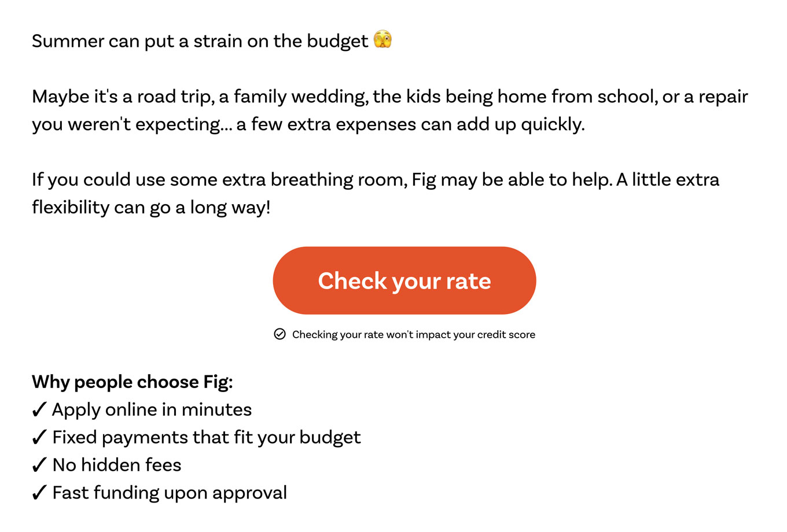Click checkmark beside Apply online in minutes
This screenshot has width=787, height=532.
coord(39,410)
